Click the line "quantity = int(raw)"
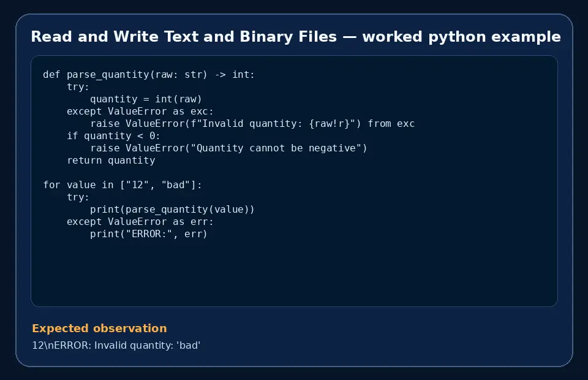This screenshot has height=380, width=588. pyautogui.click(x=146, y=99)
